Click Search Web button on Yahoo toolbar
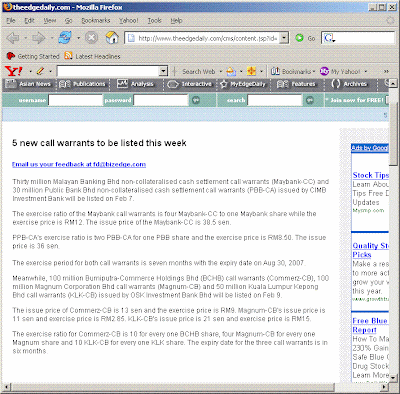This screenshot has width=400, height=394. (199, 71)
